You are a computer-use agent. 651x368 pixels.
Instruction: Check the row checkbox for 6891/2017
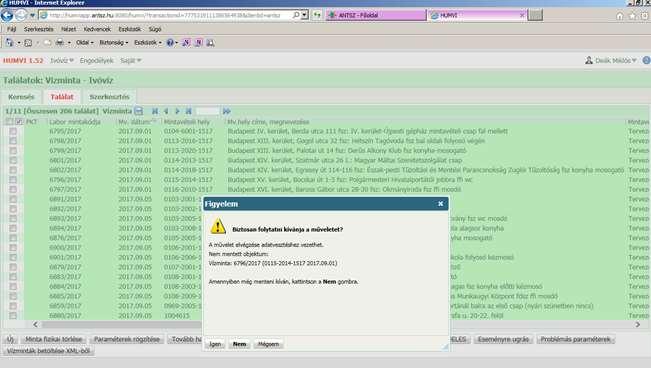[x=13, y=199]
